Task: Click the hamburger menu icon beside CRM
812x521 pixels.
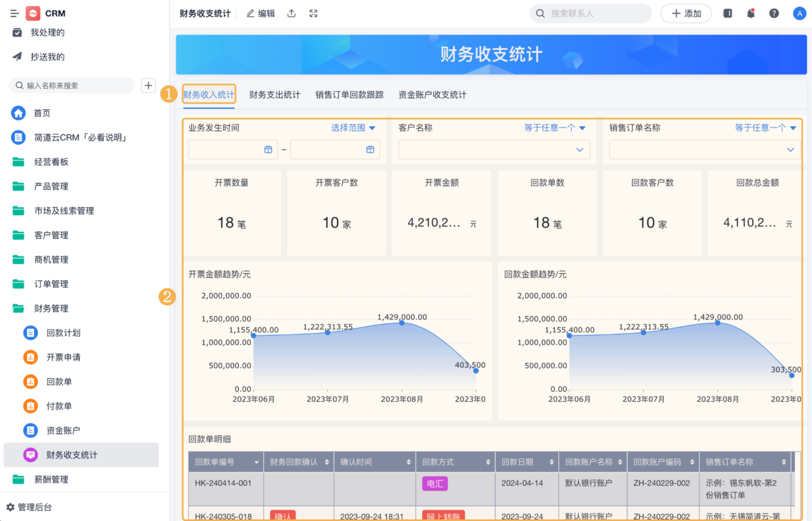Action: click(x=14, y=14)
